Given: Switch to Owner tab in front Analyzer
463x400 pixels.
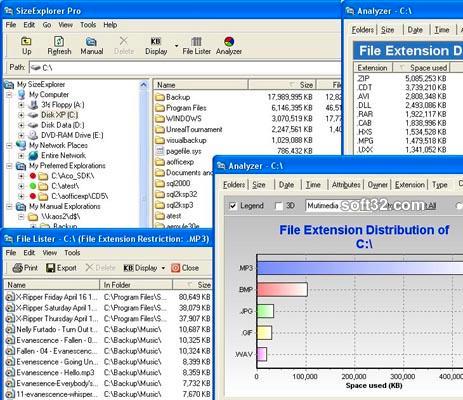Looking at the screenshot, I should (377, 185).
